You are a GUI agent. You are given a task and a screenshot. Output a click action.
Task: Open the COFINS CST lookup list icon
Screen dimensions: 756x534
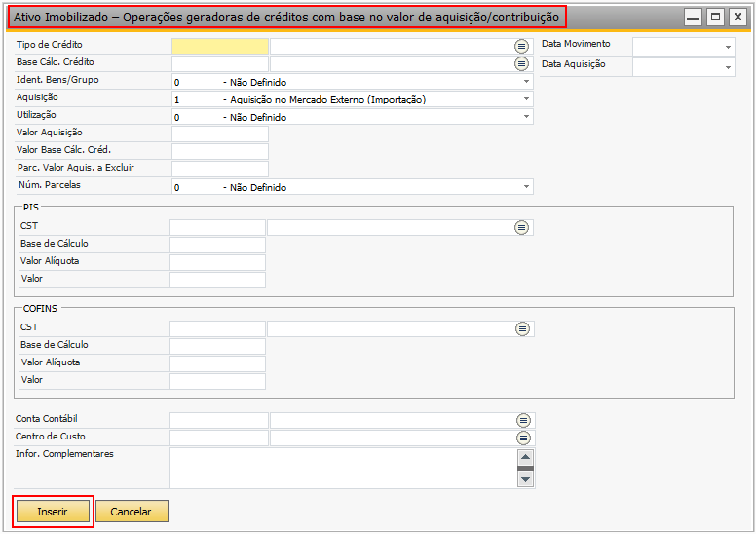[x=522, y=329]
